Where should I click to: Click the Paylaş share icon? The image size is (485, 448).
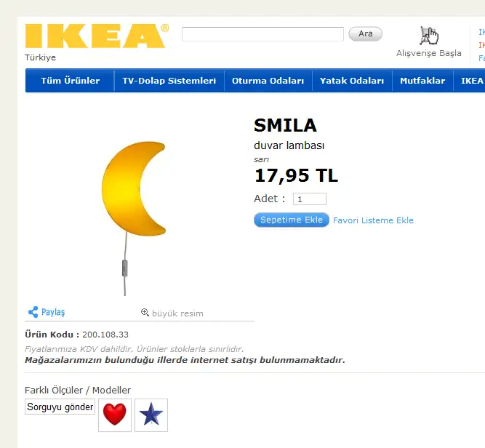(33, 312)
